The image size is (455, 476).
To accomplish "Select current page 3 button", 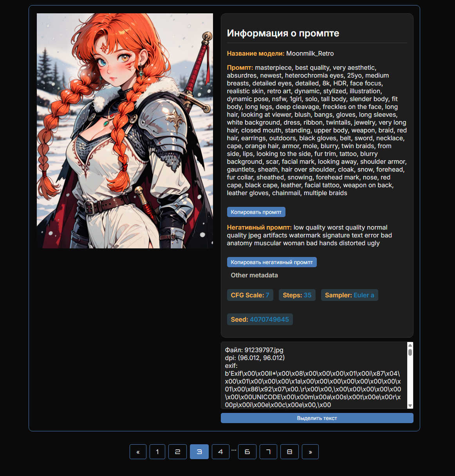I will coord(199,452).
